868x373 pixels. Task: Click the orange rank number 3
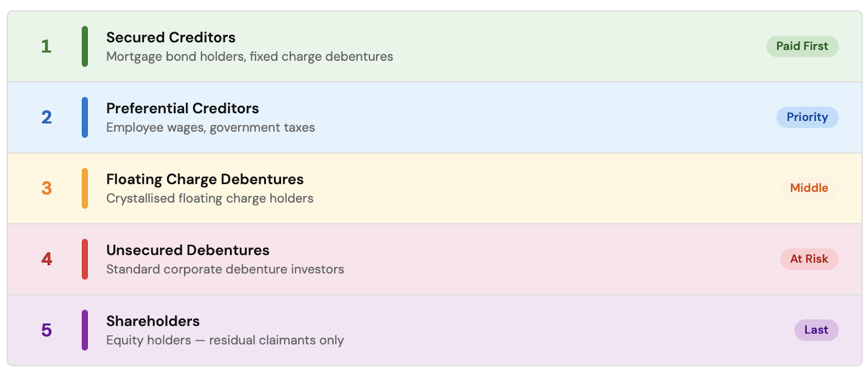coord(47,188)
